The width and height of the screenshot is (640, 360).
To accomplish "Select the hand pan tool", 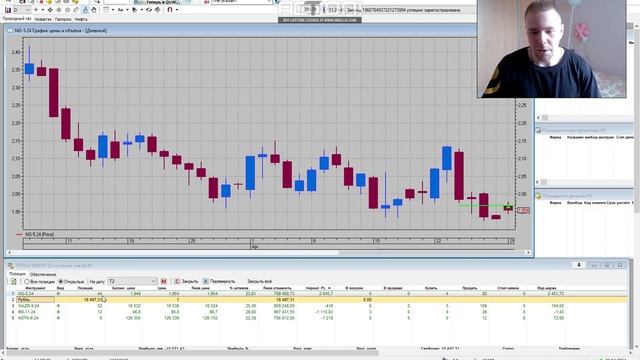I will point(94,10).
